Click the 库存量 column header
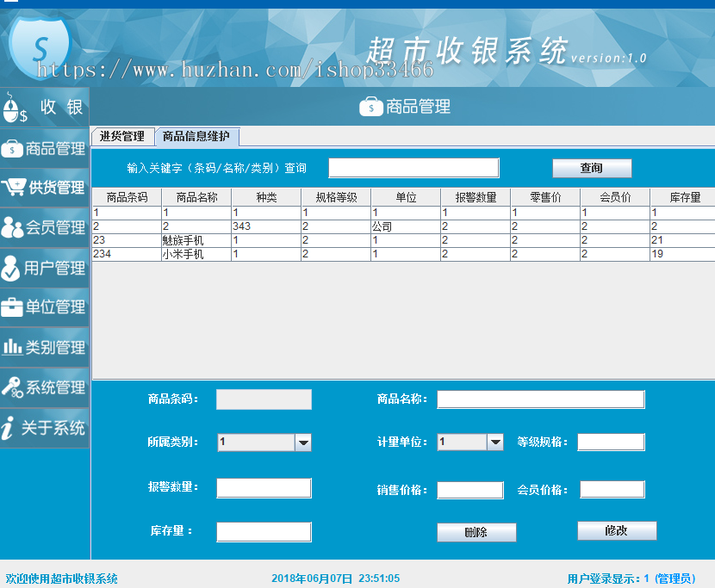The width and height of the screenshot is (715, 588). pos(681,197)
